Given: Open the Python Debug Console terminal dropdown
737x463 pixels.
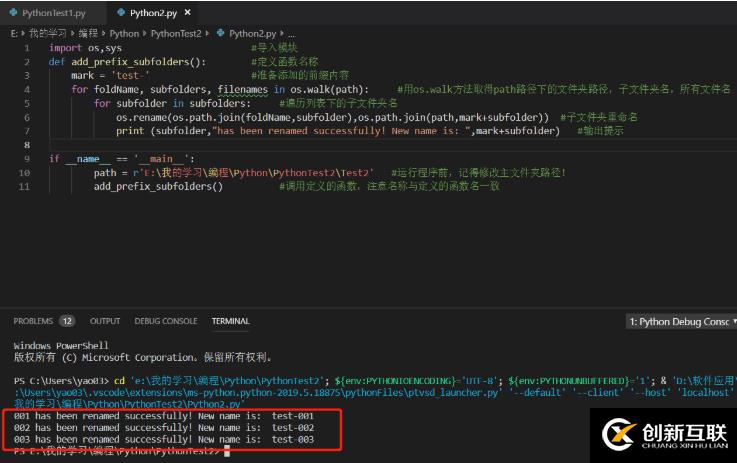Looking at the screenshot, I should (680, 321).
